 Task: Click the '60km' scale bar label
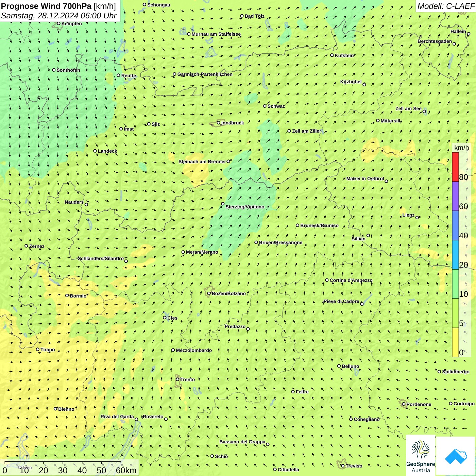tap(126, 470)
